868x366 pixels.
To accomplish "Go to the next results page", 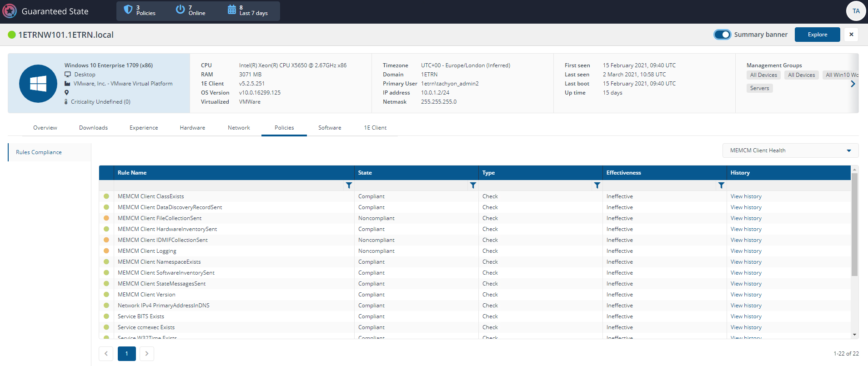I will pyautogui.click(x=147, y=354).
